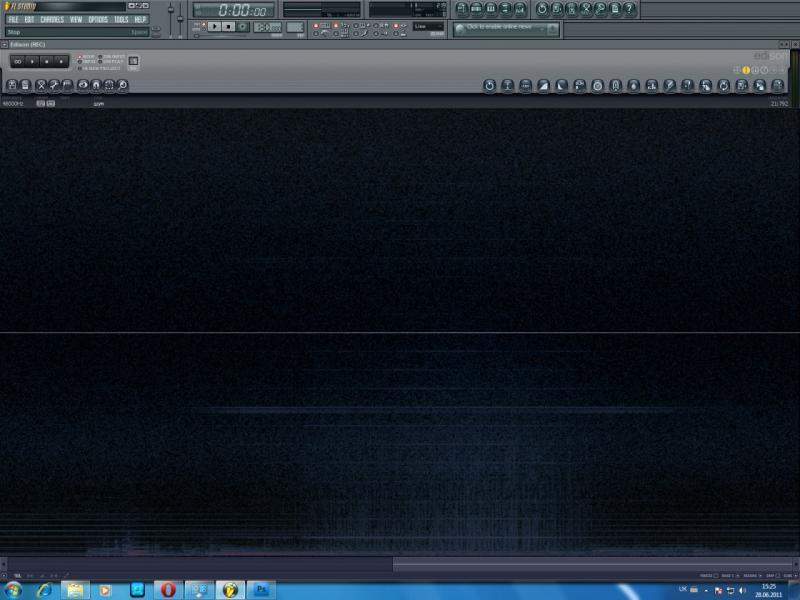Open the Step sequencer view icon

pos(476,9)
